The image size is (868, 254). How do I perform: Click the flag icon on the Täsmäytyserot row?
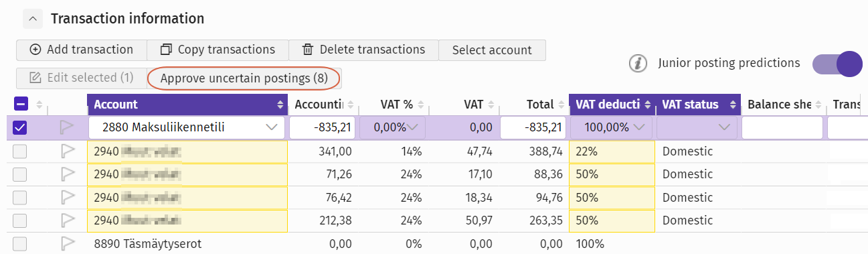point(67,243)
